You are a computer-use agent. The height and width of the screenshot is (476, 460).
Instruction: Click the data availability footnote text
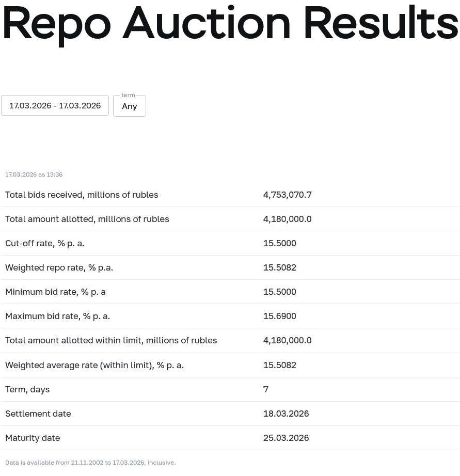click(90, 463)
